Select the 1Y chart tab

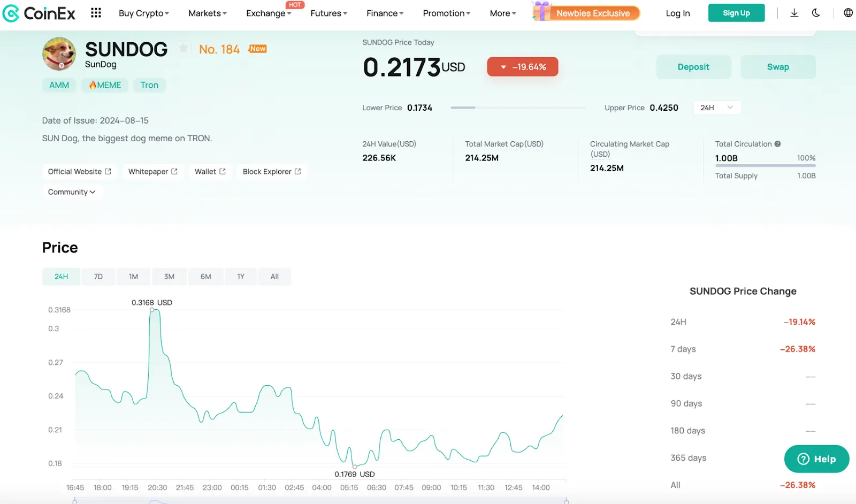[241, 277]
